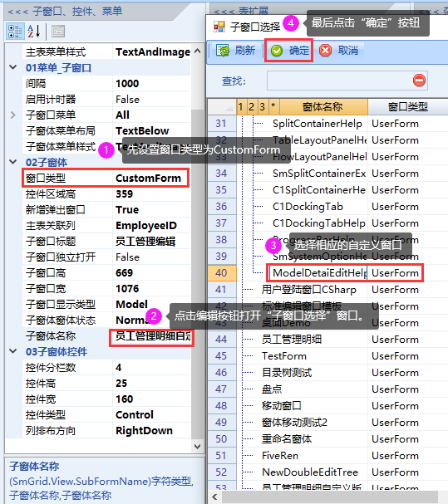Expand the 子窗口菜单 property
This screenshot has width=448, height=504.
pyautogui.click(x=12, y=115)
